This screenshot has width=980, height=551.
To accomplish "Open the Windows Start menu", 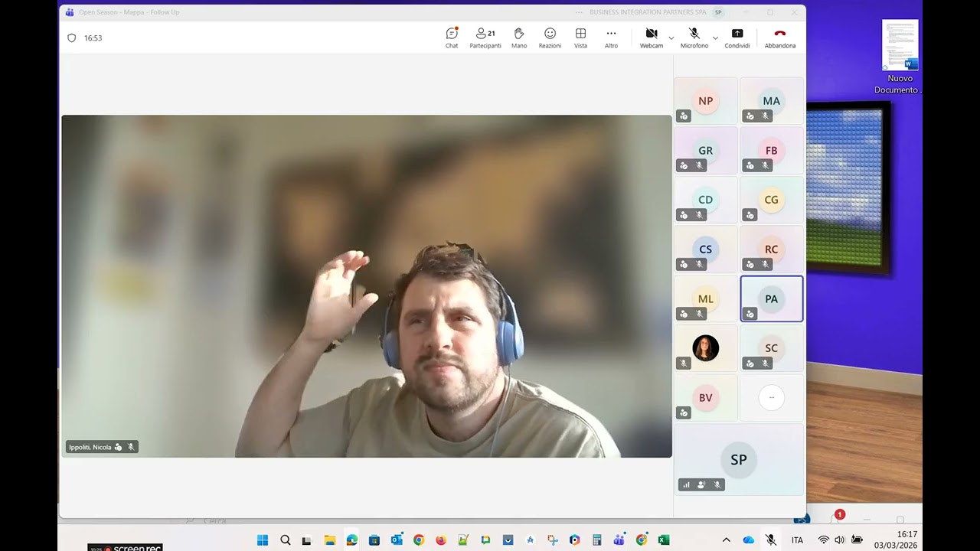I will tap(263, 540).
